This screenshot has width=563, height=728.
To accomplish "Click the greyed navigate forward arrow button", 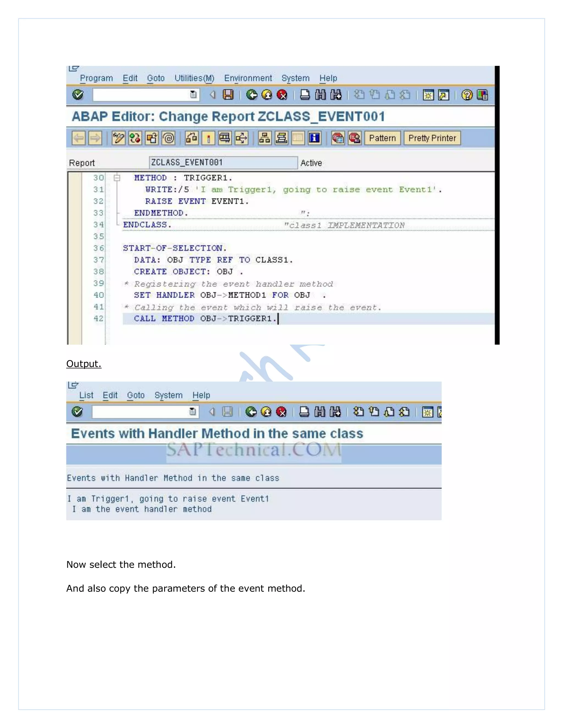I will point(95,138).
